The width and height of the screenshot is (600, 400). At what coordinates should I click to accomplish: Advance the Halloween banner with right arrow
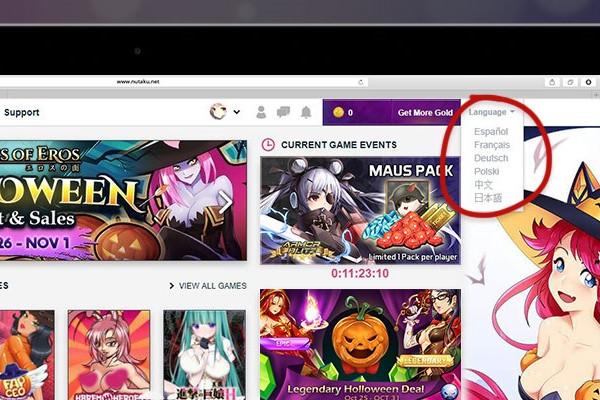[226, 203]
